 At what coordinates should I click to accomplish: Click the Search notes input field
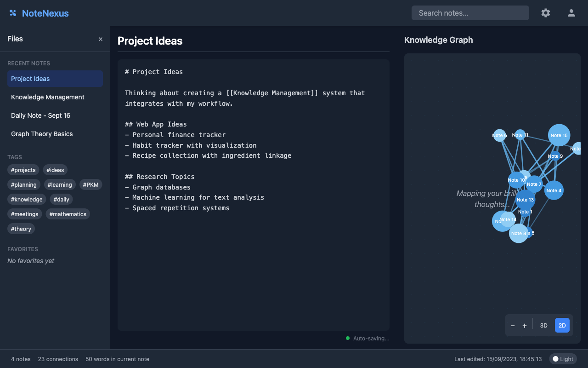tap(470, 13)
